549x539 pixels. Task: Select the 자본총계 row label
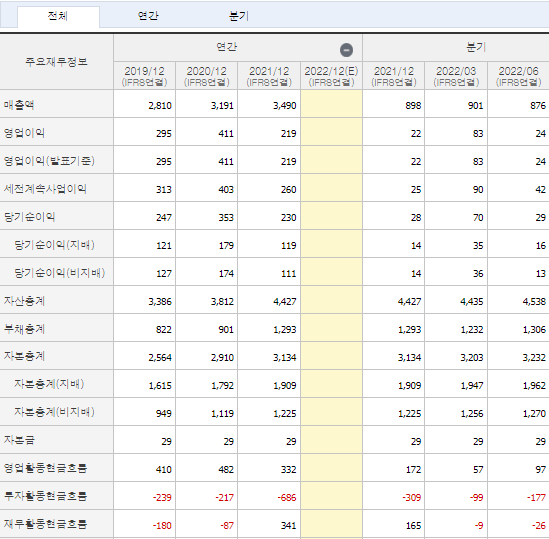24,356
